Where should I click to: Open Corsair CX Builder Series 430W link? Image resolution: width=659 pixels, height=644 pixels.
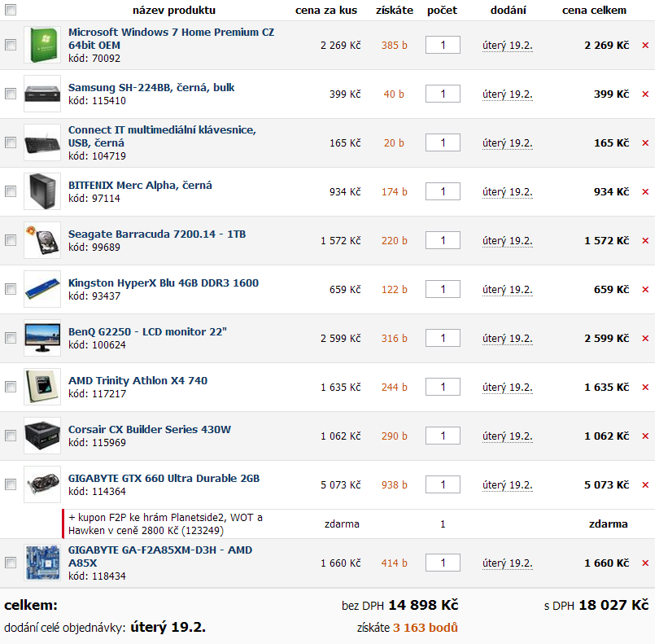point(150,429)
